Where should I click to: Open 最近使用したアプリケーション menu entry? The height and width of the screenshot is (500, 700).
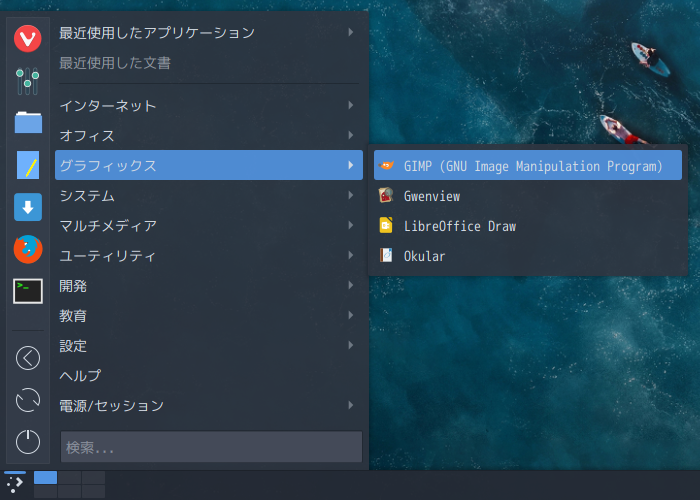208,33
